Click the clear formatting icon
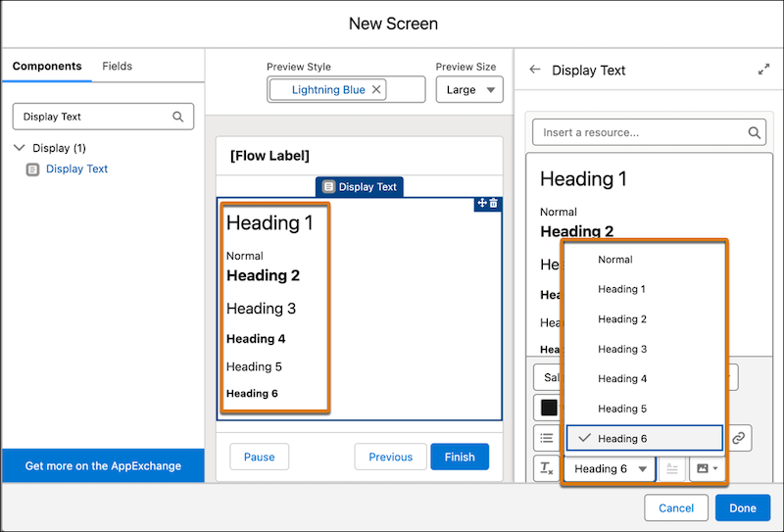Screen dimensions: 784x532 pyautogui.click(x=547, y=468)
